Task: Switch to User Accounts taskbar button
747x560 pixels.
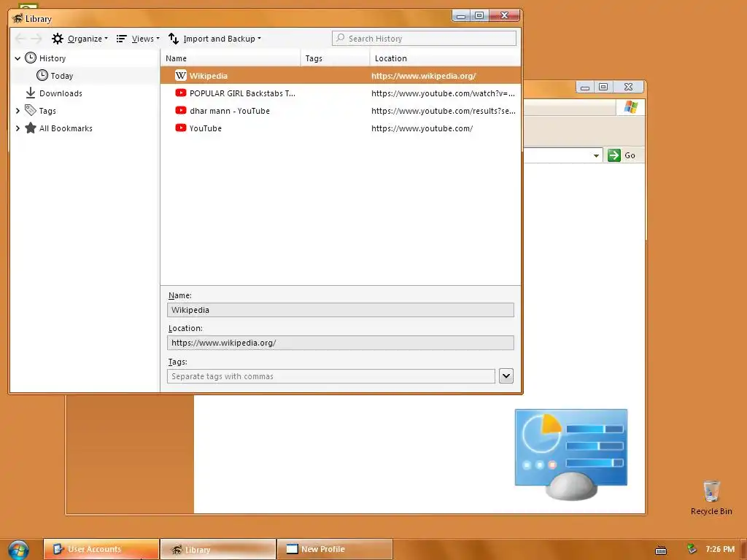Action: tap(101, 549)
